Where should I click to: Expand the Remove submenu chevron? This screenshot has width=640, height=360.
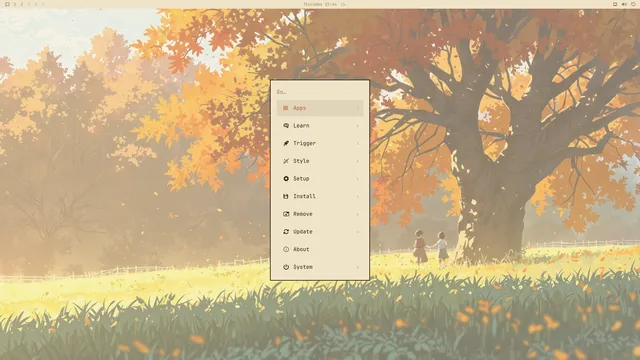point(358,214)
